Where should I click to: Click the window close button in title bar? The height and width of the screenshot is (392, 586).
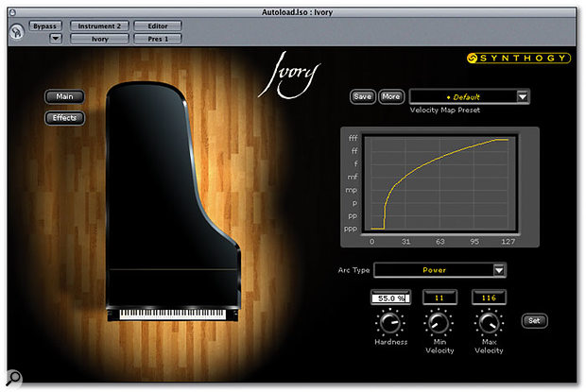pyautogui.click(x=12, y=12)
